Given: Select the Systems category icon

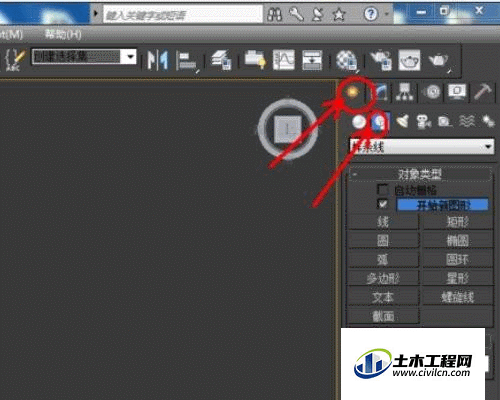Looking at the screenshot, I should (488, 121).
